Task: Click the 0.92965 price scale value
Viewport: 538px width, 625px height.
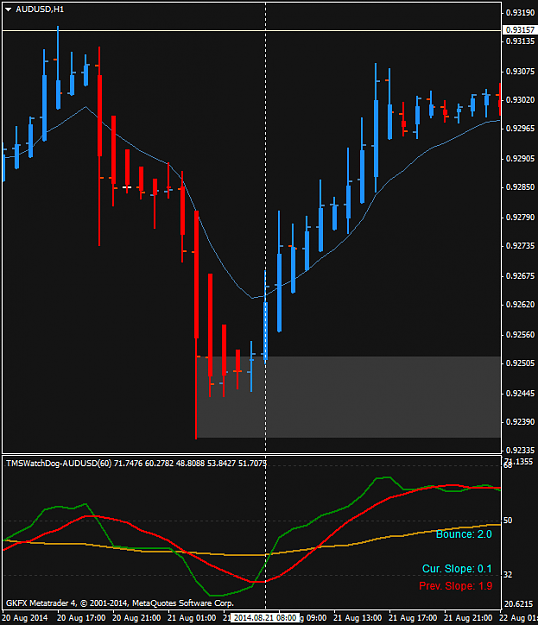Action: (520, 128)
